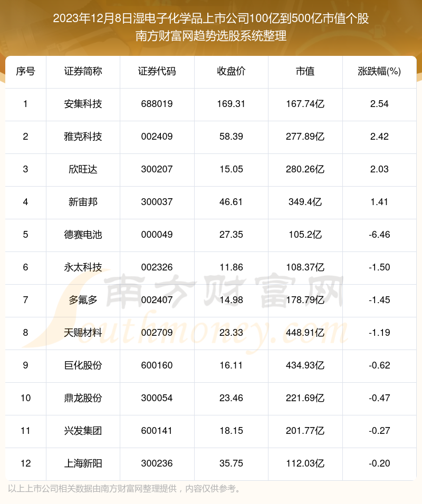This screenshot has width=422, height=504.
Task: Select stock code 300054
Action: tap(157, 398)
